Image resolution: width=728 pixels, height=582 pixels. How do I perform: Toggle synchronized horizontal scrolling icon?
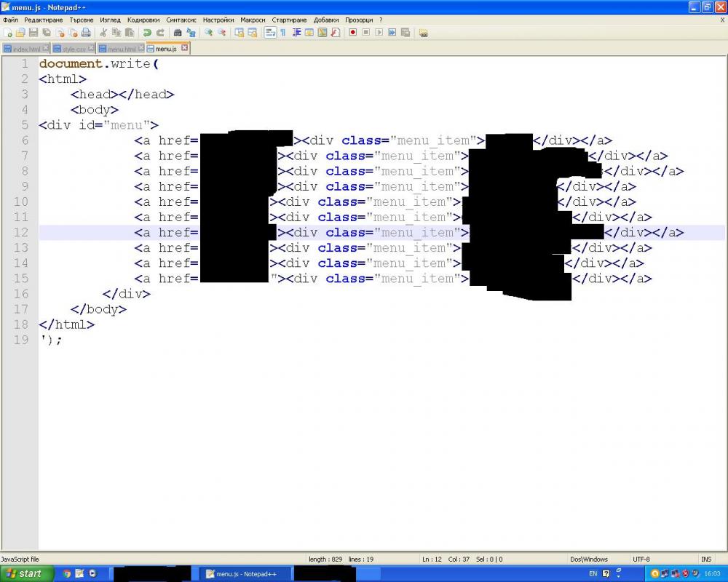pos(252,33)
